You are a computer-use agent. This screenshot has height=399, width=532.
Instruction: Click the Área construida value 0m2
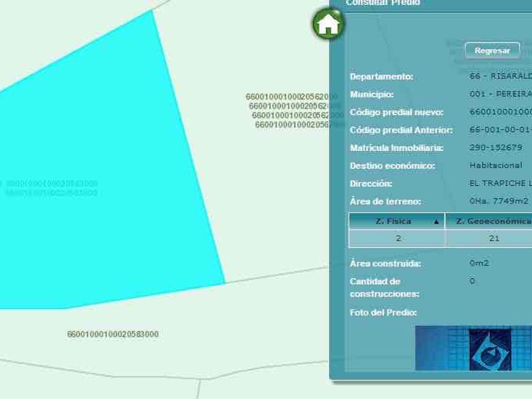coord(479,263)
